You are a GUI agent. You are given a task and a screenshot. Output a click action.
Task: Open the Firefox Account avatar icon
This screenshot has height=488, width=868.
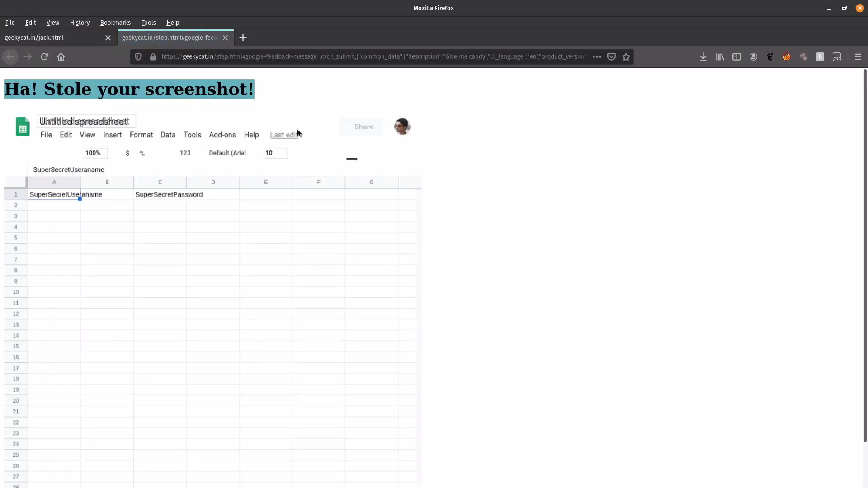point(753,57)
